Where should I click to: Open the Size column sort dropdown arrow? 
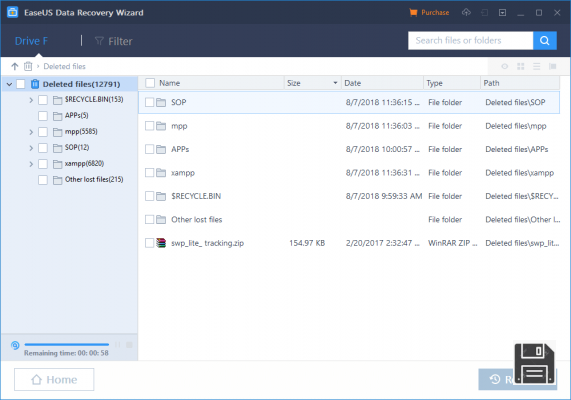(x=335, y=83)
